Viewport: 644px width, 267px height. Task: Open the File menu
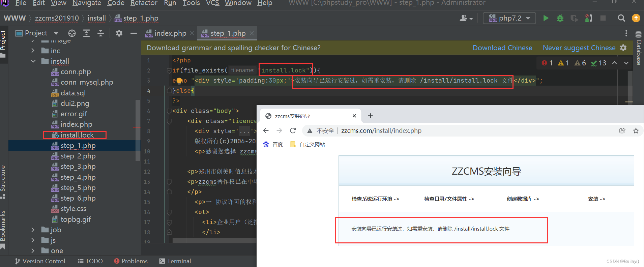[21, 3]
